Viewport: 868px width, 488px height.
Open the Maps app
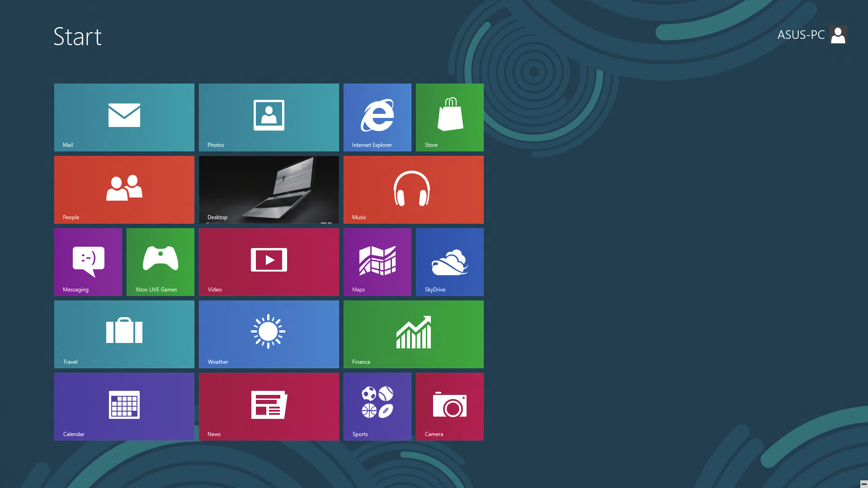(377, 262)
